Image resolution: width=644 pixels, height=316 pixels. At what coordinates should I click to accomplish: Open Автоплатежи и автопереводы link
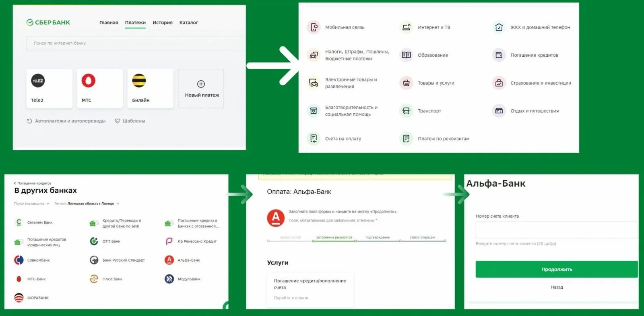coord(66,121)
